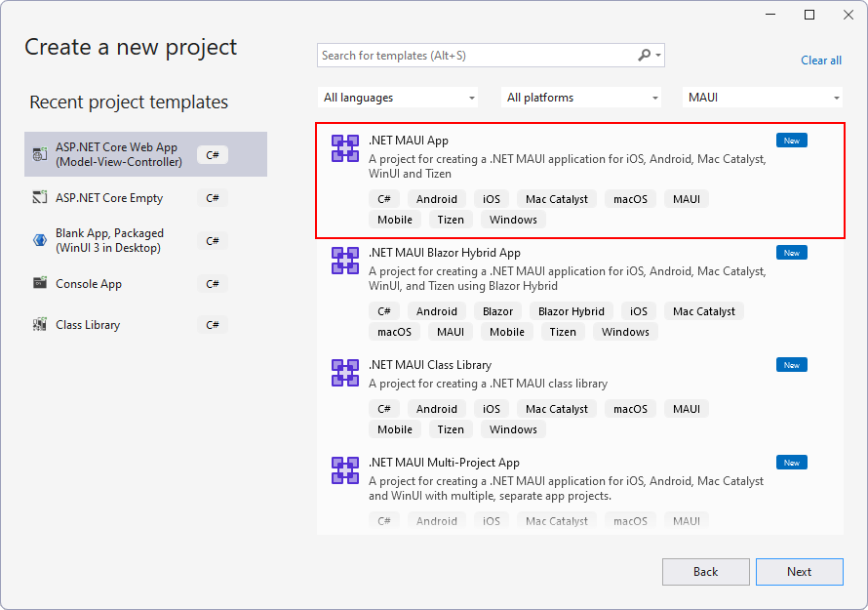This screenshot has height=610, width=868.
Task: Click the Back button
Action: (705, 572)
